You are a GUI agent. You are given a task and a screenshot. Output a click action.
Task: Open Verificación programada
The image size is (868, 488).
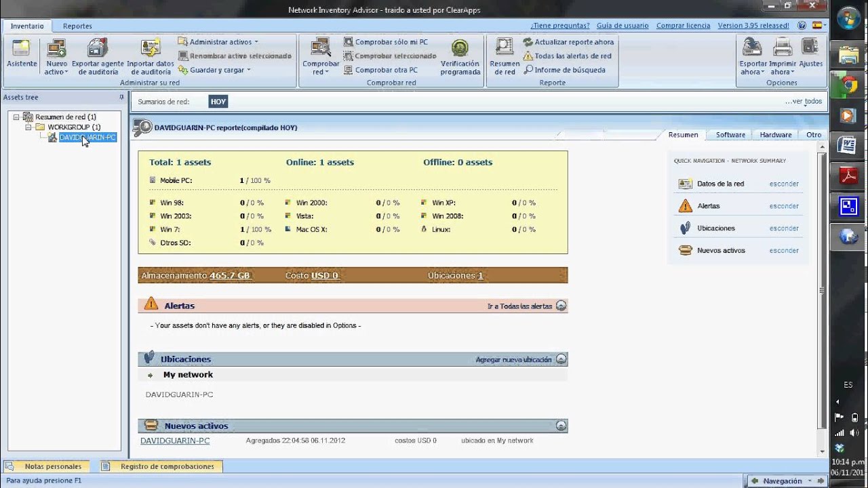coord(460,58)
